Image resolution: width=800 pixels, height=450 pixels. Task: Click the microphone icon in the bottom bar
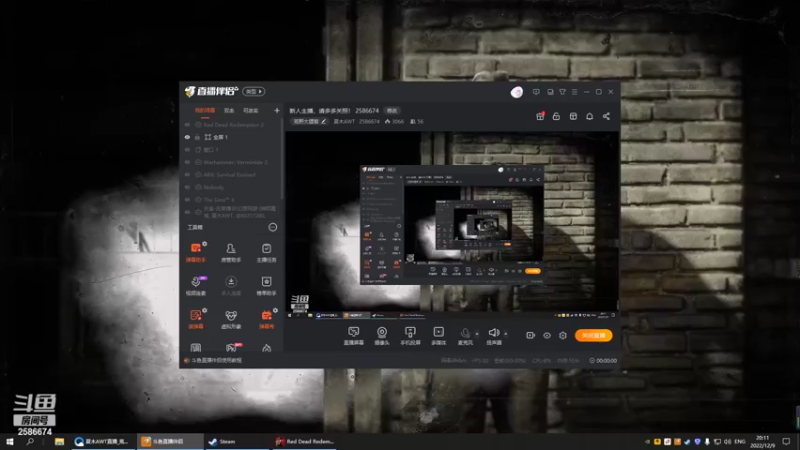click(465, 333)
